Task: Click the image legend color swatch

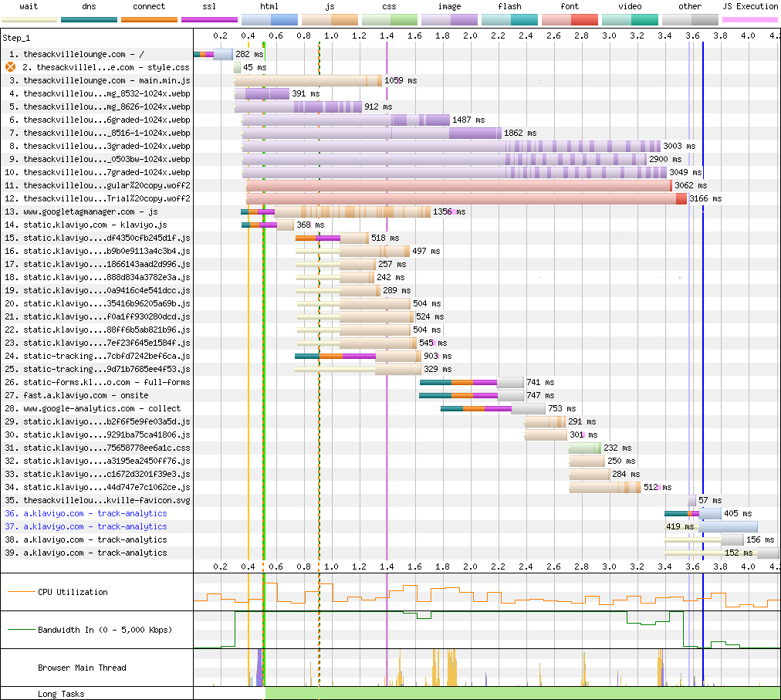Action: [x=449, y=20]
